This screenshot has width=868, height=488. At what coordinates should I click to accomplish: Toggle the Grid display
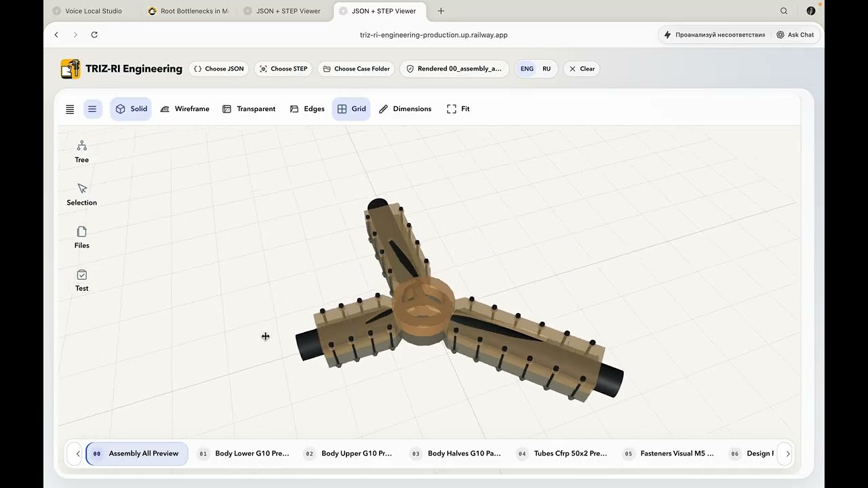[351, 108]
